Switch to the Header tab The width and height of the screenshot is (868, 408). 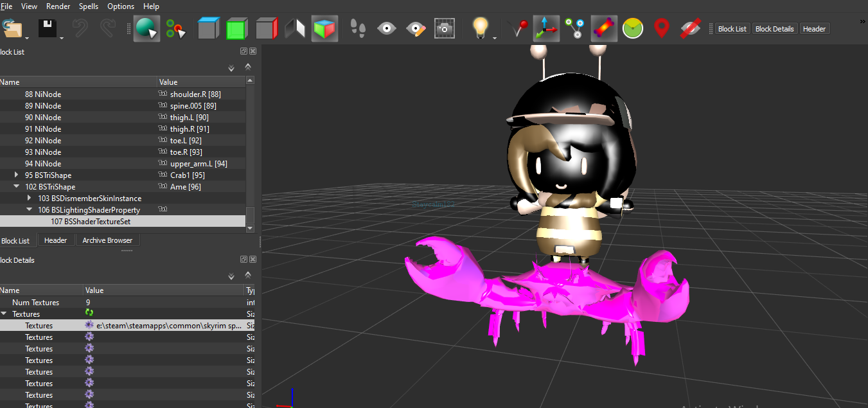tap(55, 240)
